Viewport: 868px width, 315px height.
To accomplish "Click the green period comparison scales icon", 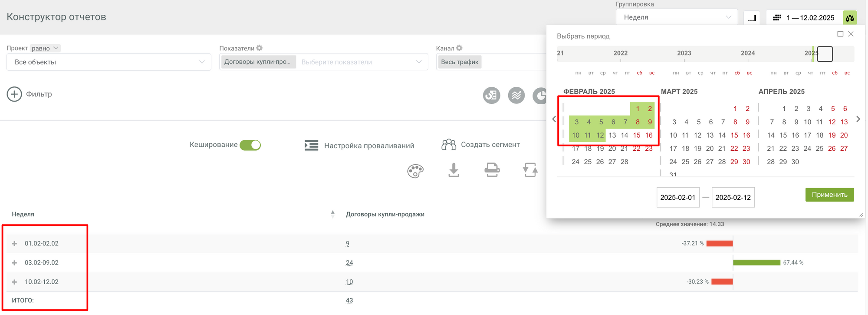I will coord(849,18).
